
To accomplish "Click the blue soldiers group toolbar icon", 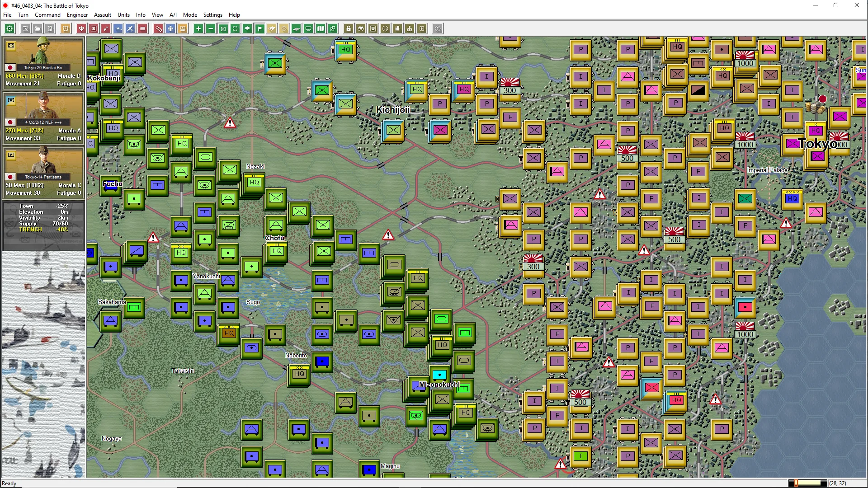I will pyautogui.click(x=170, y=28).
